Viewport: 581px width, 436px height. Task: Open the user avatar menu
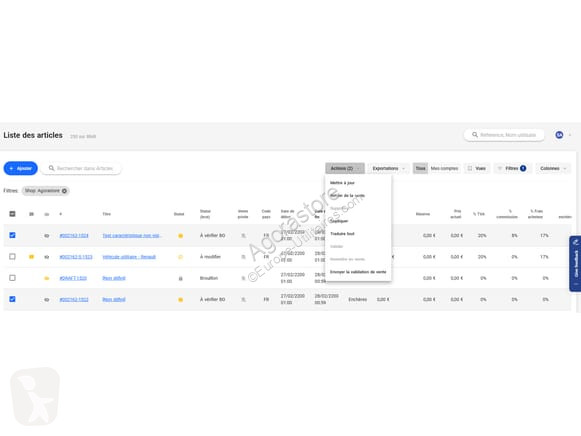[559, 135]
